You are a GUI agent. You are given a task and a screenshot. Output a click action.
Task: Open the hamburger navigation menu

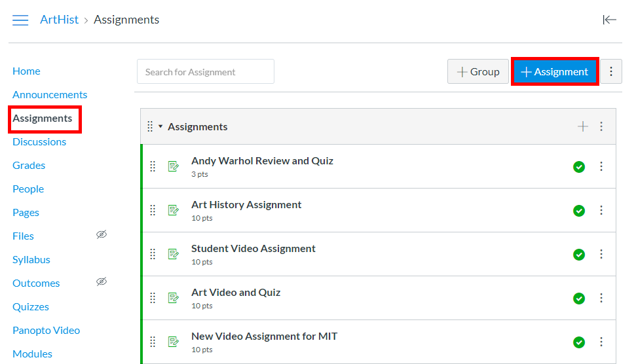point(20,20)
